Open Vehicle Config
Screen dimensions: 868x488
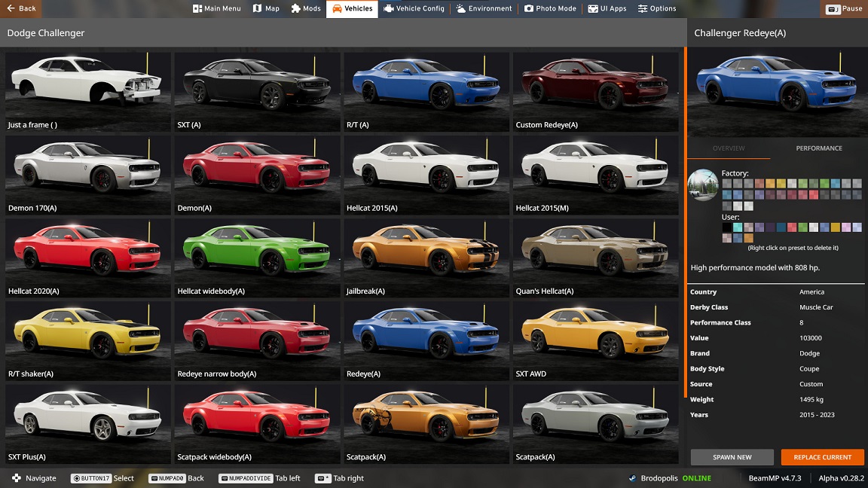tap(389, 9)
